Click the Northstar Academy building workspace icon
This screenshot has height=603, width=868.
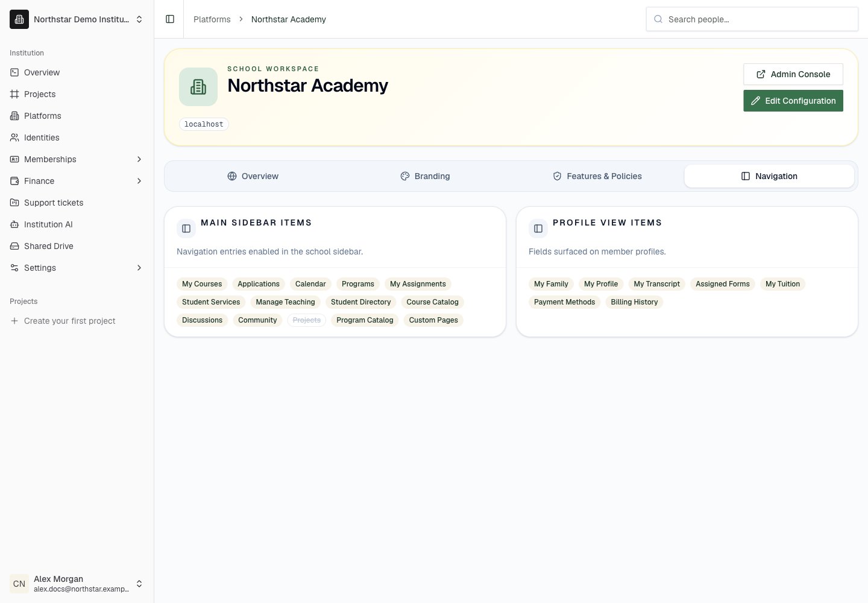pyautogui.click(x=198, y=87)
